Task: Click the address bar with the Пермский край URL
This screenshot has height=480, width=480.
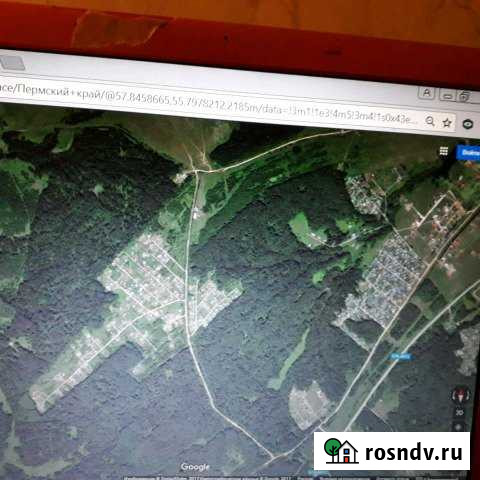Action: pos(210,103)
